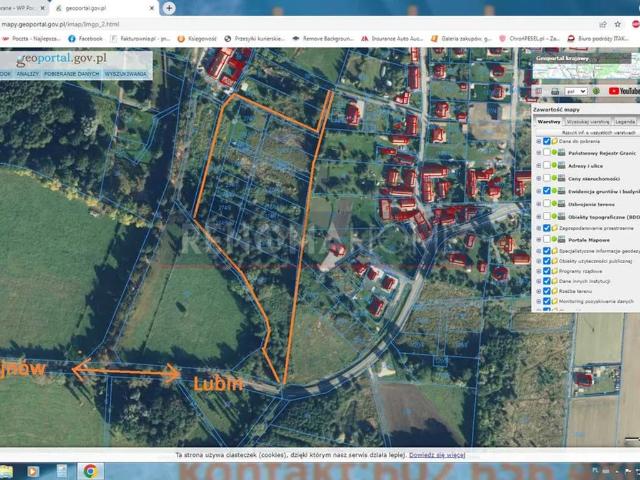
Task: Open the Wyszukiwania menu
Action: coord(125,74)
